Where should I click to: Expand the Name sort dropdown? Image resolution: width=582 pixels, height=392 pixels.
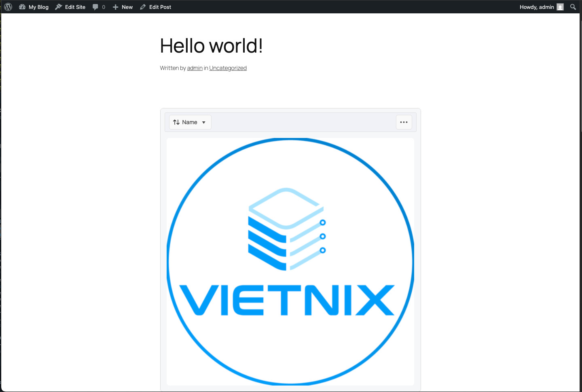[190, 122]
